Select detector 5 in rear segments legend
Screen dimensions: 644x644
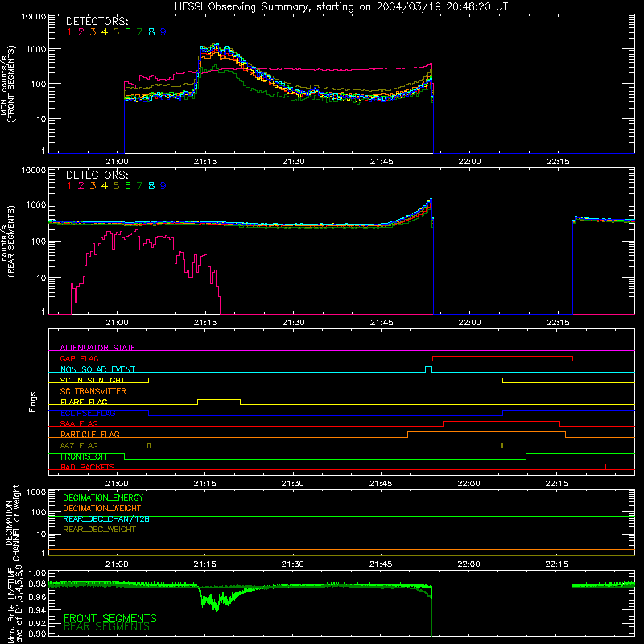(x=116, y=186)
